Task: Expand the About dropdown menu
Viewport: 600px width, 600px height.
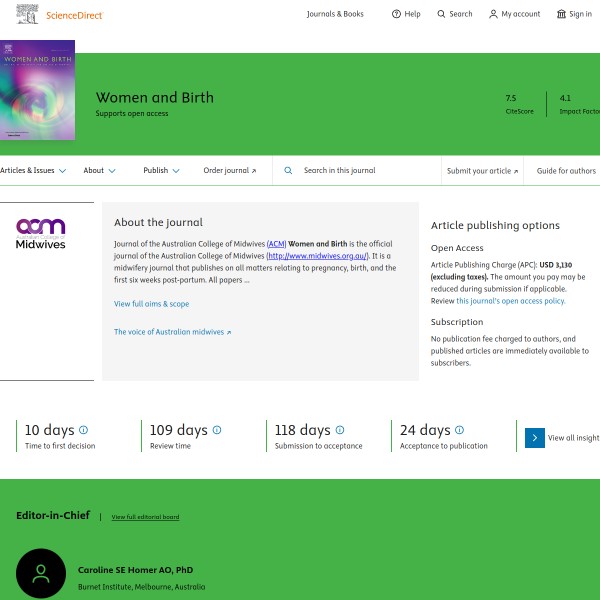Action: tap(99, 171)
